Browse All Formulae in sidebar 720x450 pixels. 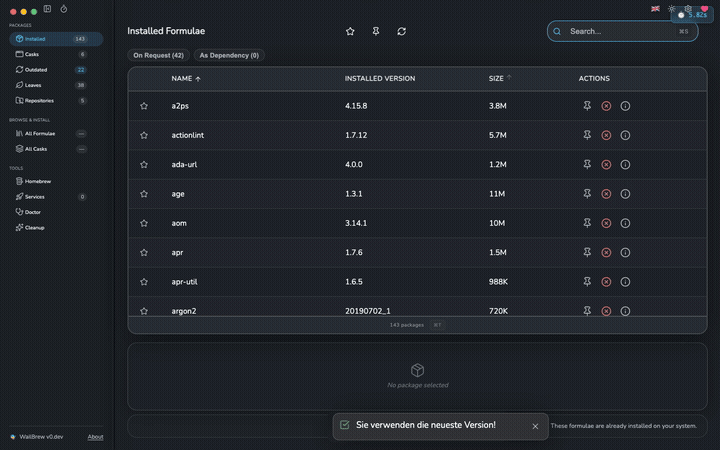[x=56, y=134]
